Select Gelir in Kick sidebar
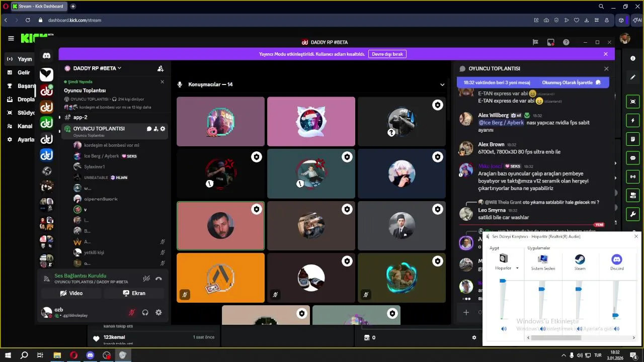Viewport: 644px width, 362px height. point(20,72)
